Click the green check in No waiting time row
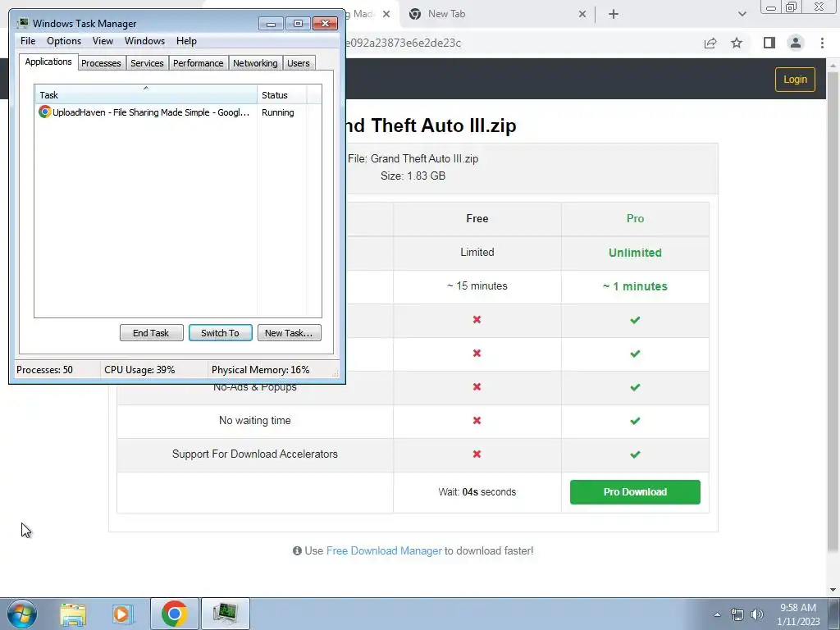 (635, 421)
